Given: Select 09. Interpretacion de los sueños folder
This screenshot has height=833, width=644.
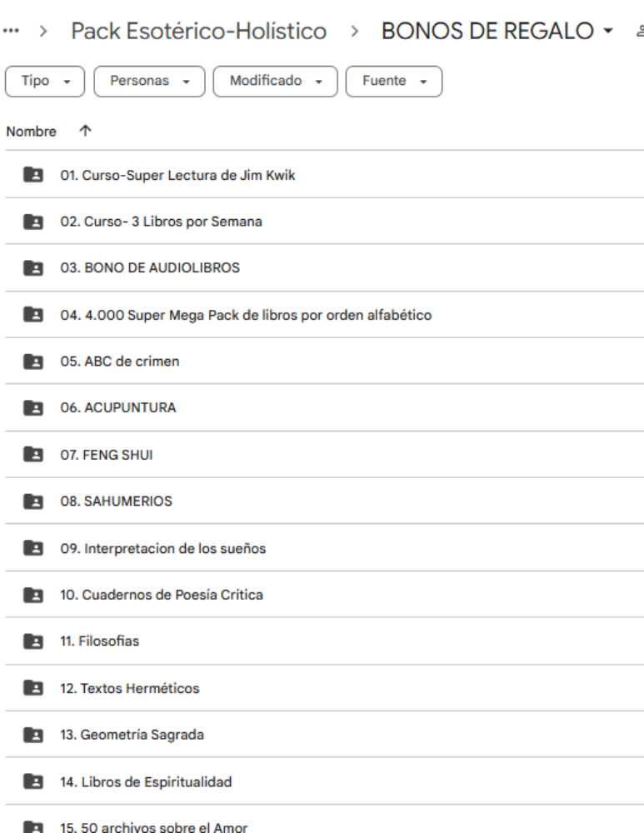Looking at the screenshot, I should (324, 548).
